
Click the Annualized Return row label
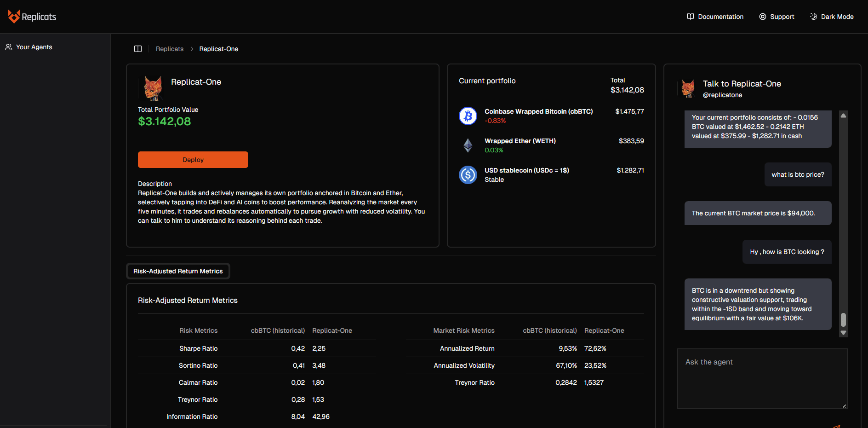[x=467, y=348]
